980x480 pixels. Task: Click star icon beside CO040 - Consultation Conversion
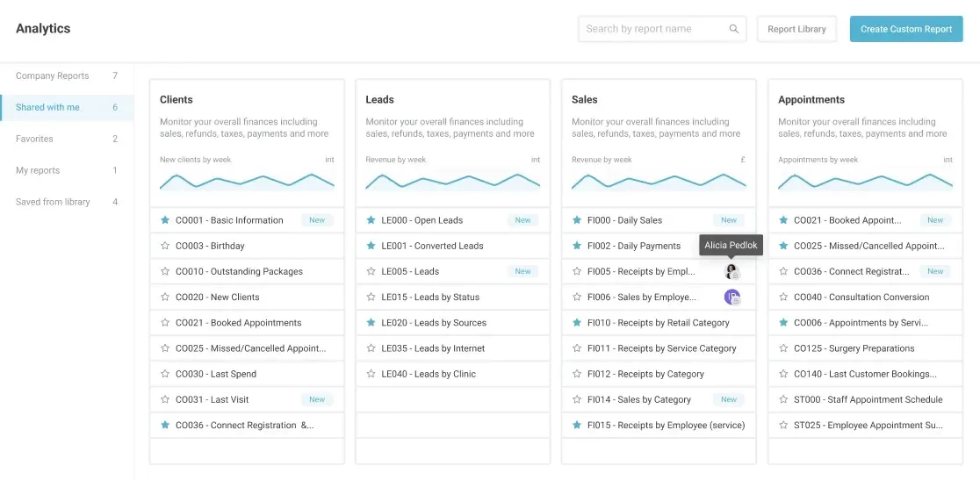tap(783, 297)
